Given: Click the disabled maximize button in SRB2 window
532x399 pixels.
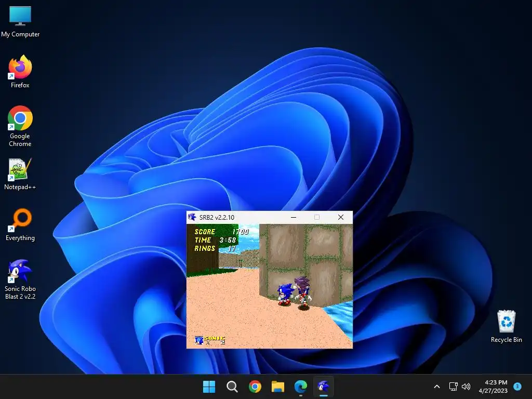Looking at the screenshot, I should tap(317, 217).
